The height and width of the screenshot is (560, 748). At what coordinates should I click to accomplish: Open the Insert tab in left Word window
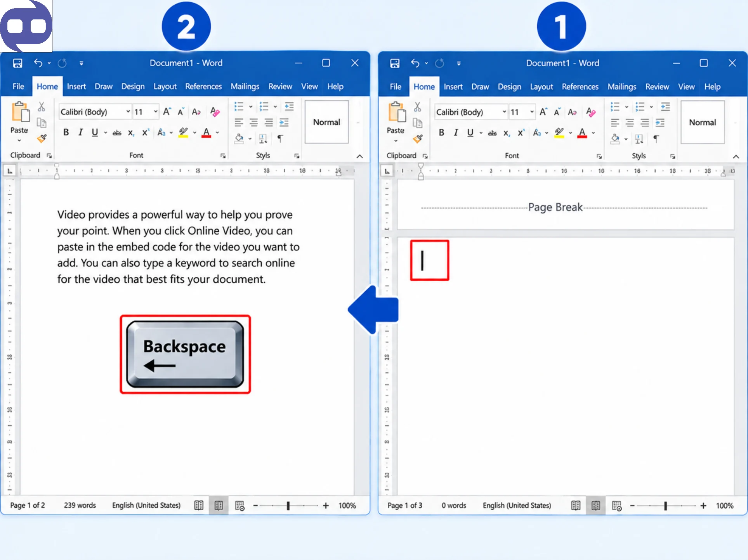click(x=76, y=86)
